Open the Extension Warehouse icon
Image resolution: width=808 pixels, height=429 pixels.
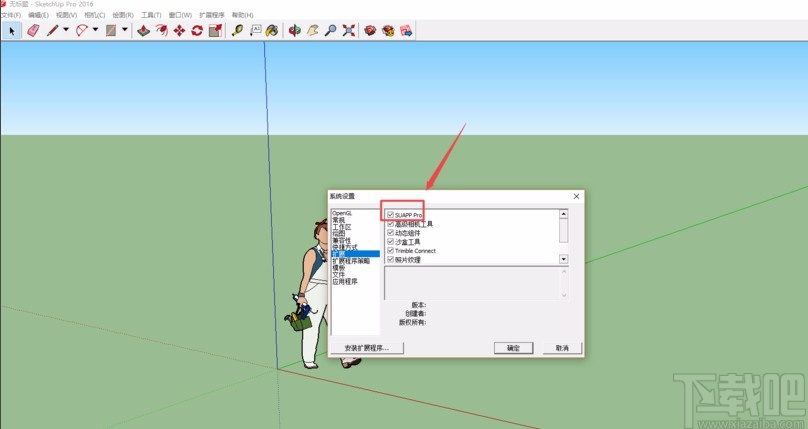tap(388, 31)
